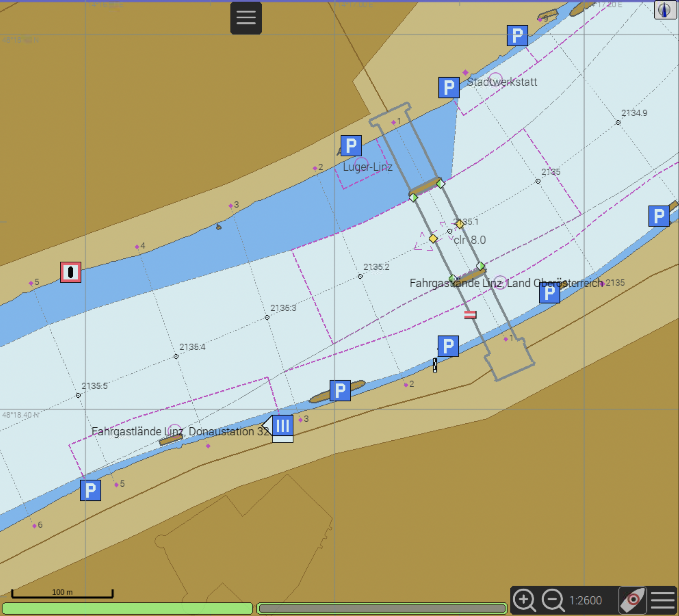Click the compass icon in the corner
The image size is (679, 616).
pyautogui.click(x=665, y=10)
